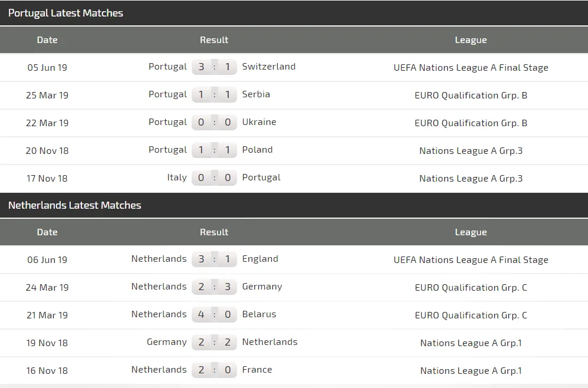Image resolution: width=588 pixels, height=388 pixels.
Task: Open Belarus team from 21 Mar 19 match
Action: tap(259, 314)
